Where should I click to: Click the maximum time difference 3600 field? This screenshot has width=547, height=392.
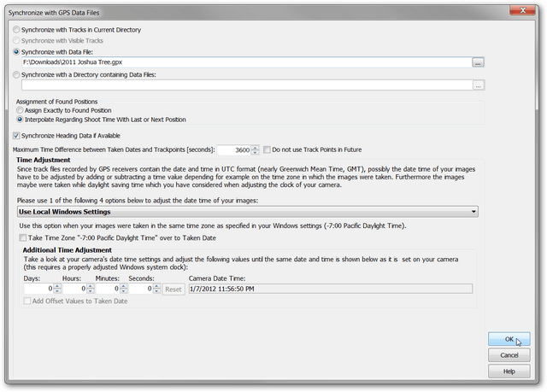tap(234, 149)
